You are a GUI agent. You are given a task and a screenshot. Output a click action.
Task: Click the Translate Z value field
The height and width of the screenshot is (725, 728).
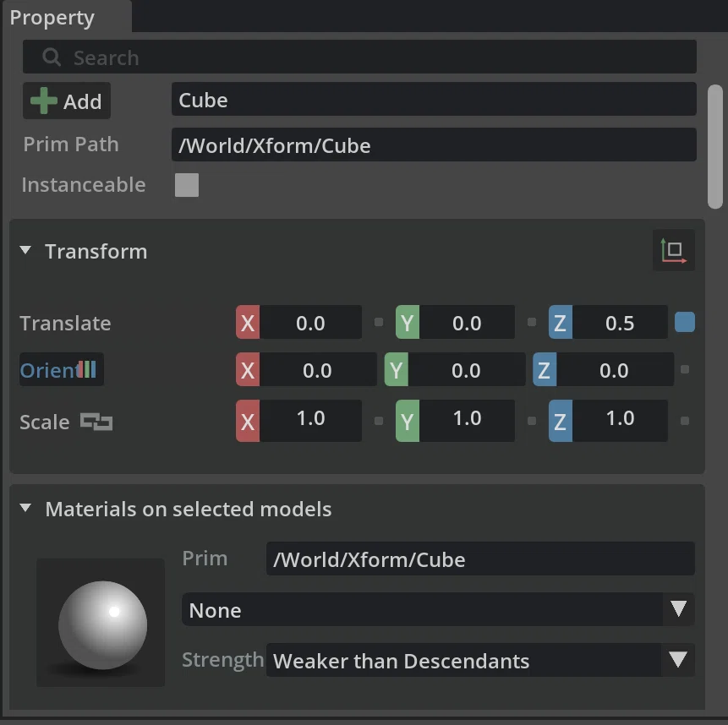coord(620,323)
